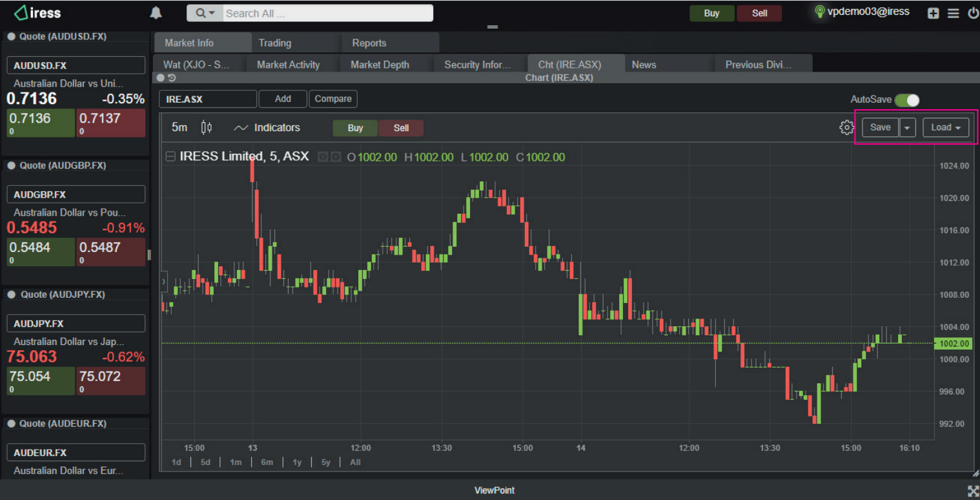The height and width of the screenshot is (500, 980).
Task: Select the 1m time range
Action: [x=236, y=462]
